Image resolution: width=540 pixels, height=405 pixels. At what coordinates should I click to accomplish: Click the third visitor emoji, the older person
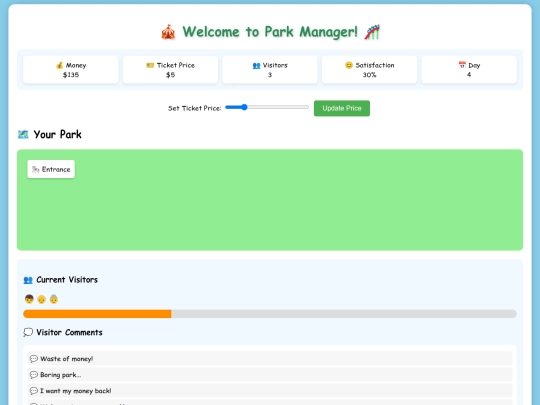tap(54, 299)
